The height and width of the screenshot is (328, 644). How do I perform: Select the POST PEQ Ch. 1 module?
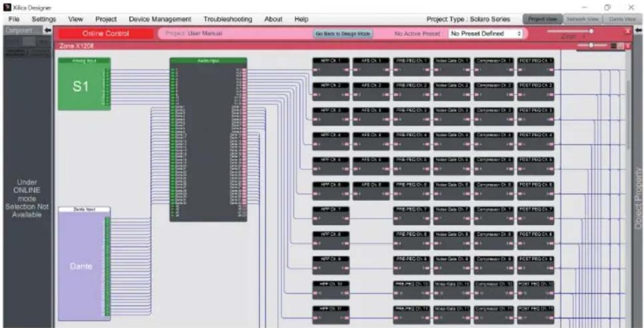(x=535, y=66)
